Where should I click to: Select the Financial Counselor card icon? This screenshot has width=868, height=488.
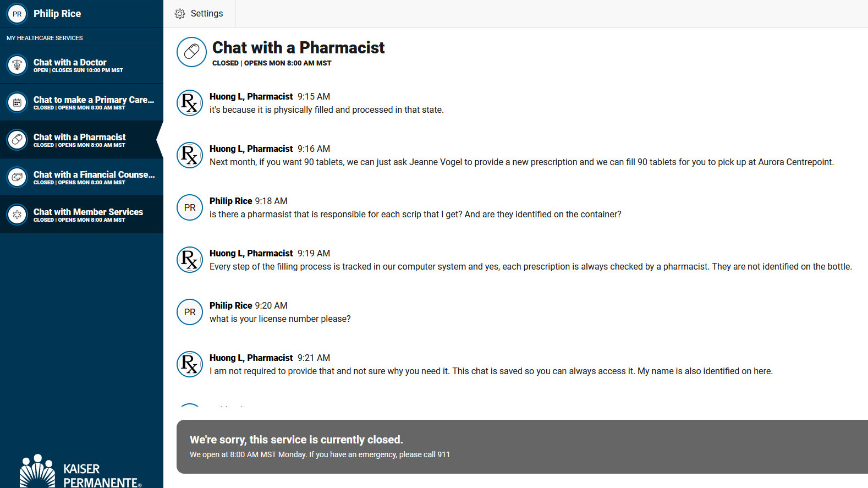[x=17, y=177]
